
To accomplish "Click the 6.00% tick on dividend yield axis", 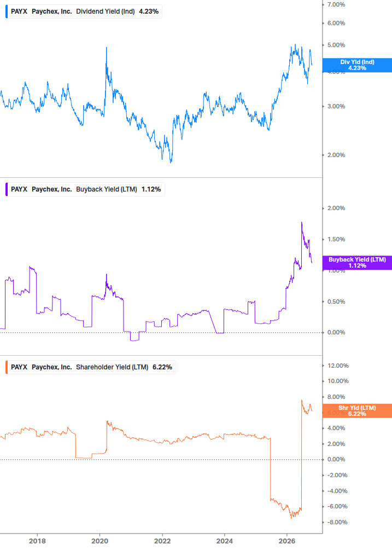I will point(336,23).
